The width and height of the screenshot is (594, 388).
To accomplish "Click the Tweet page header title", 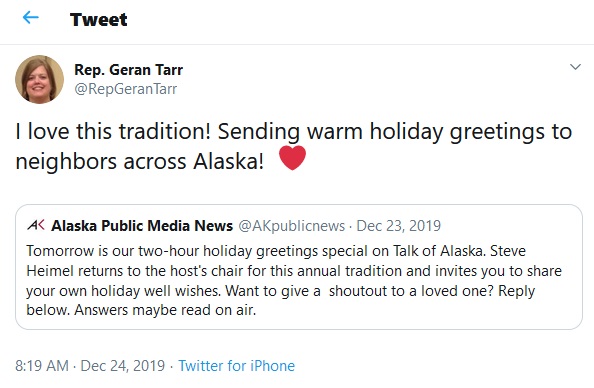I will [x=98, y=19].
